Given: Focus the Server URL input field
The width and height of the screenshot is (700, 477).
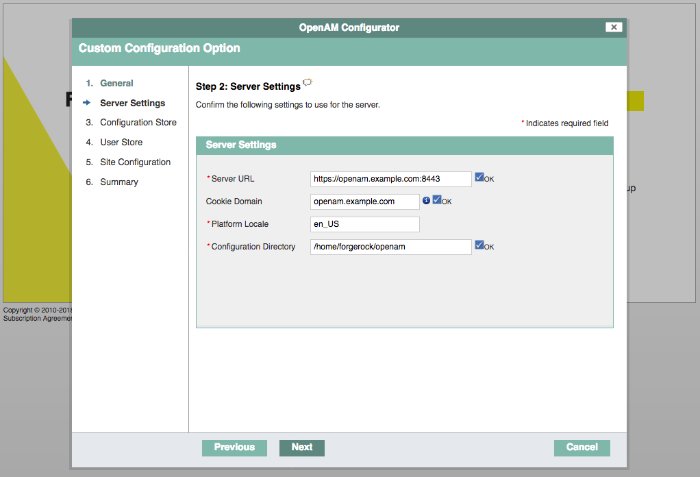Looking at the screenshot, I should [x=391, y=179].
